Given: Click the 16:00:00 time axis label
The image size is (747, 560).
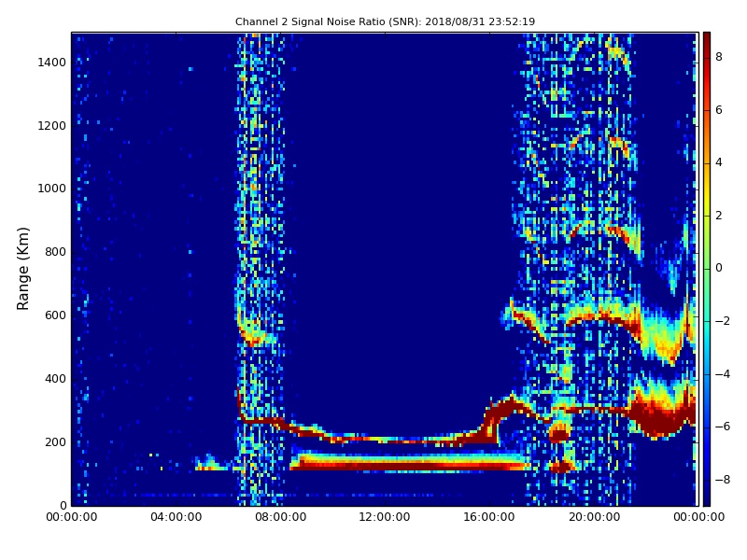Looking at the screenshot, I should 489,517.
